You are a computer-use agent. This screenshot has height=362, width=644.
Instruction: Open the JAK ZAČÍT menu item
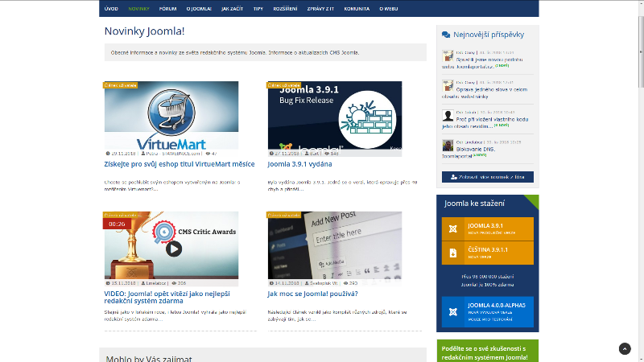[x=232, y=9]
